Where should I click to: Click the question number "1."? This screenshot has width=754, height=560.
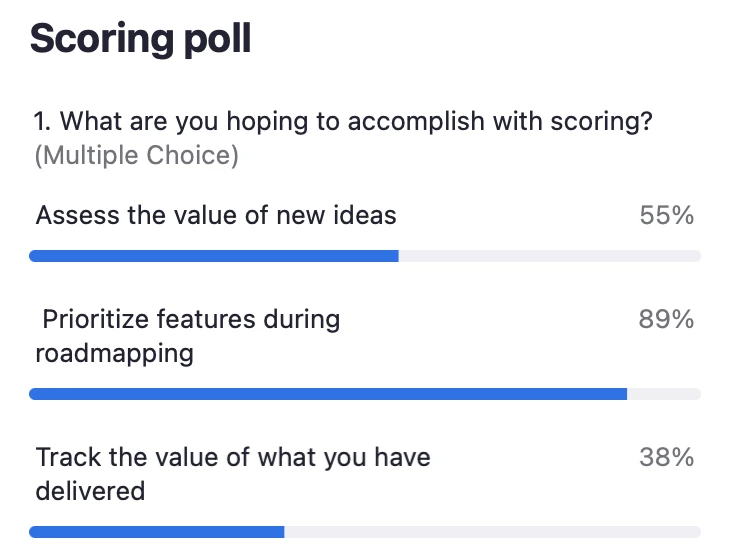point(43,122)
